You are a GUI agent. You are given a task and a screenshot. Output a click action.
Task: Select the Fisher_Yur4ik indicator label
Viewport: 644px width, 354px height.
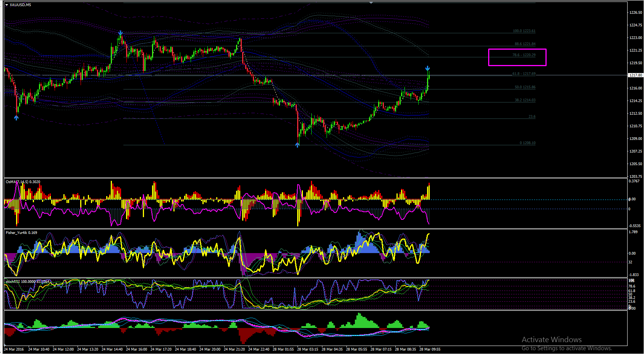click(21, 232)
